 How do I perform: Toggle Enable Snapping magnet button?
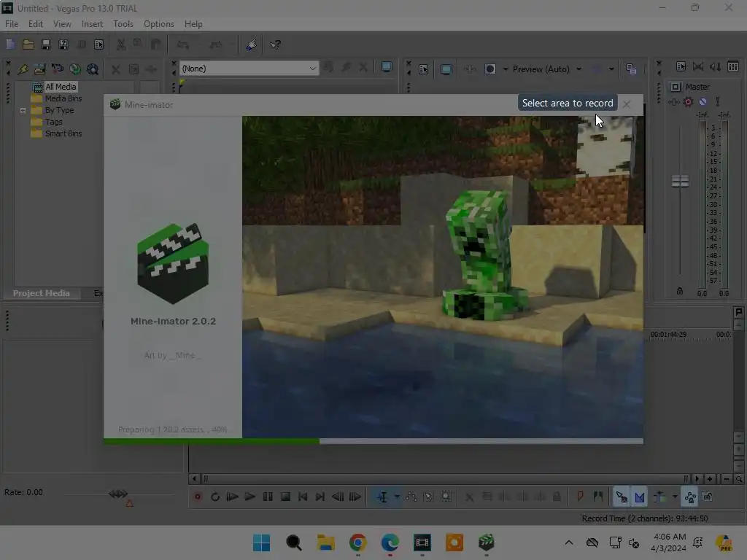622,497
